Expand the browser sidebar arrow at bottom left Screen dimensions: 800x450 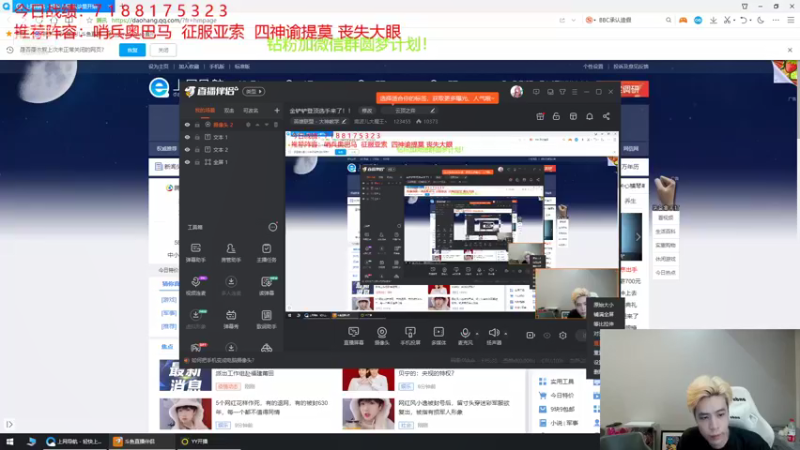[x=9, y=424]
